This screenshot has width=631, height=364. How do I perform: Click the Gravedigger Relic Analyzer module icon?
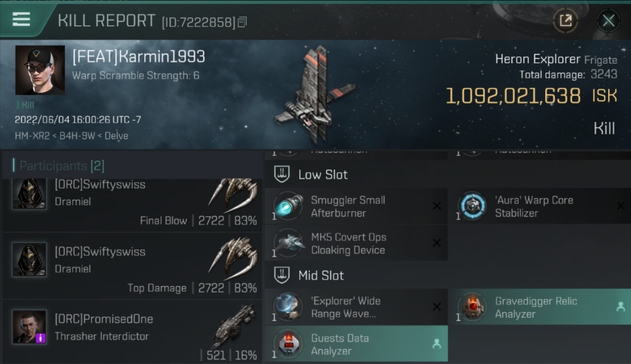point(472,307)
